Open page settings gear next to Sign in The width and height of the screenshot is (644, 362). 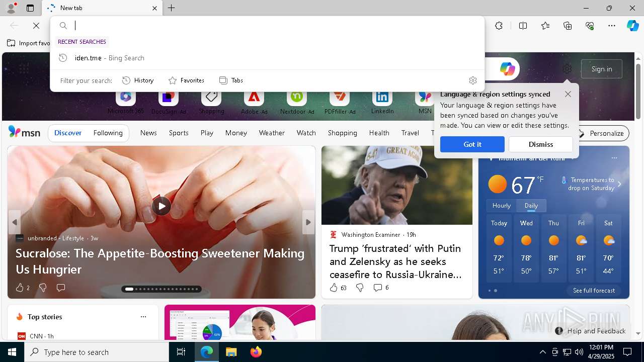(567, 69)
